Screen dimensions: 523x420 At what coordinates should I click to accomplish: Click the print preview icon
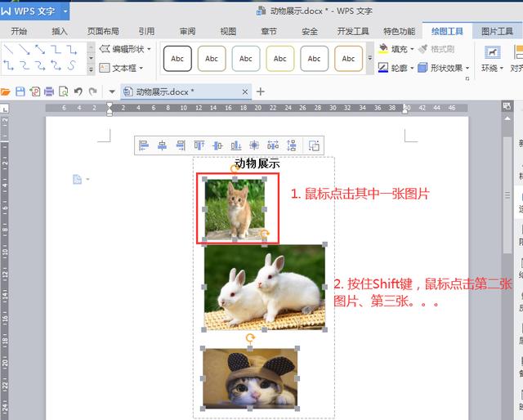64,92
